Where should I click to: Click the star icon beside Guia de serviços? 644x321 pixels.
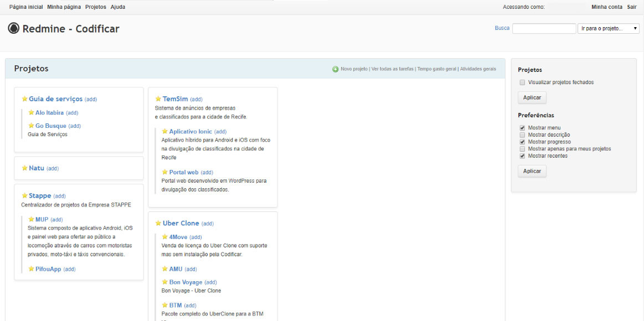click(x=25, y=99)
